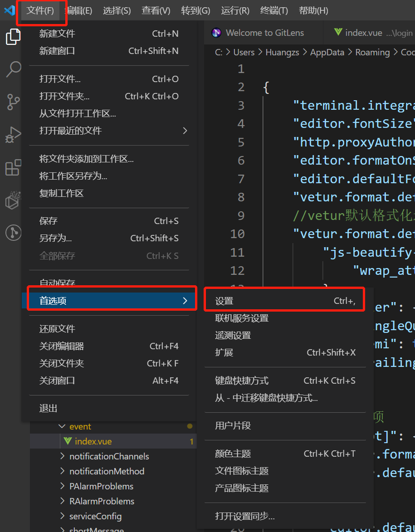The width and height of the screenshot is (415, 532).
Task: Choose 将工作区另存为... entry
Action: tap(109, 176)
